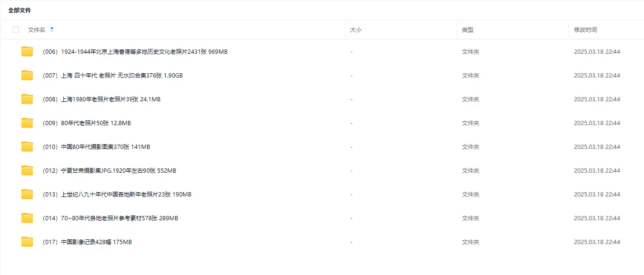
Task: Click folder icon for (013) 新年老照片
Action: 27,195
